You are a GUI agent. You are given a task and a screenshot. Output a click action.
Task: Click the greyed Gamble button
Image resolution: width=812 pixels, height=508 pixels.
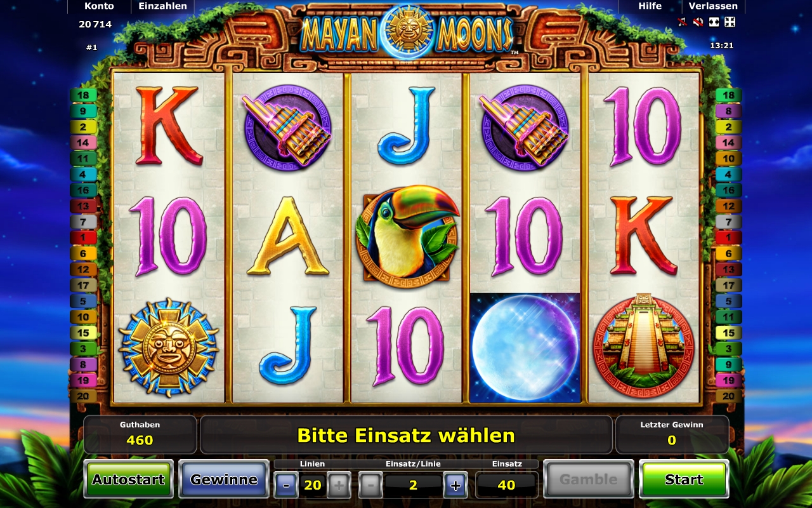589,479
